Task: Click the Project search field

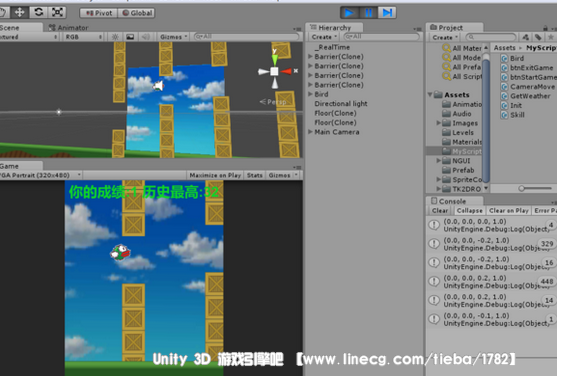Action: [x=491, y=37]
